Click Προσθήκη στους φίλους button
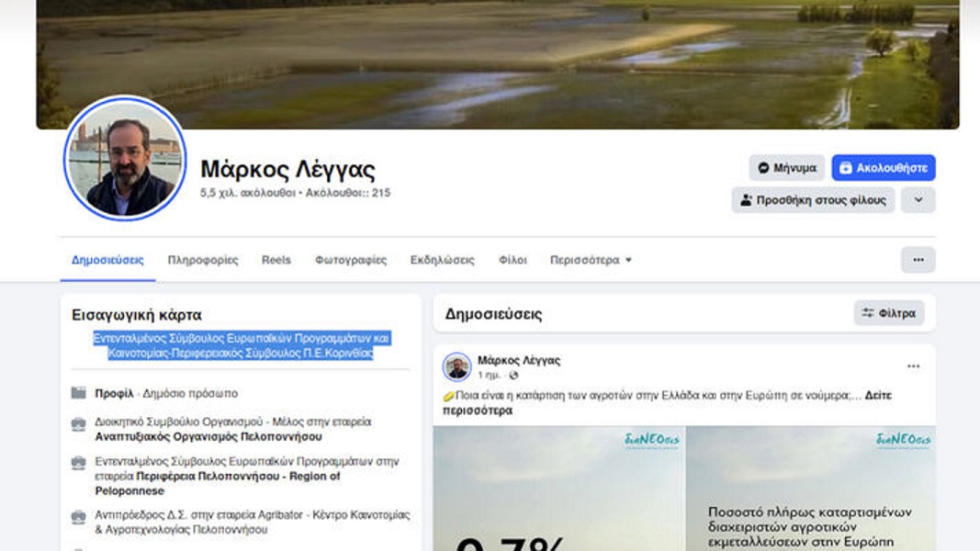 pos(813,200)
